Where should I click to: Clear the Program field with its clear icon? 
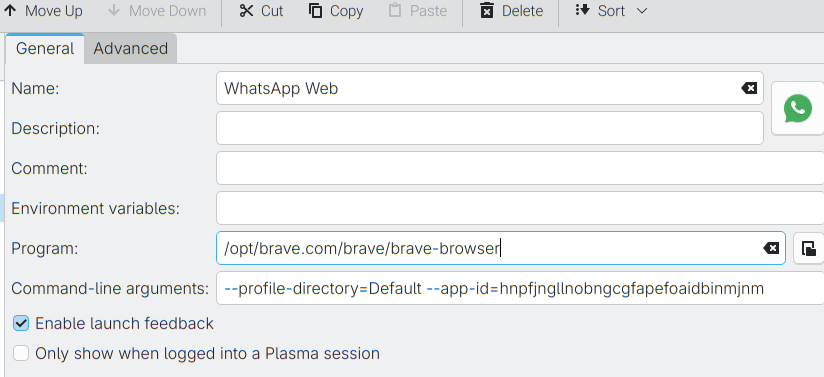point(771,248)
